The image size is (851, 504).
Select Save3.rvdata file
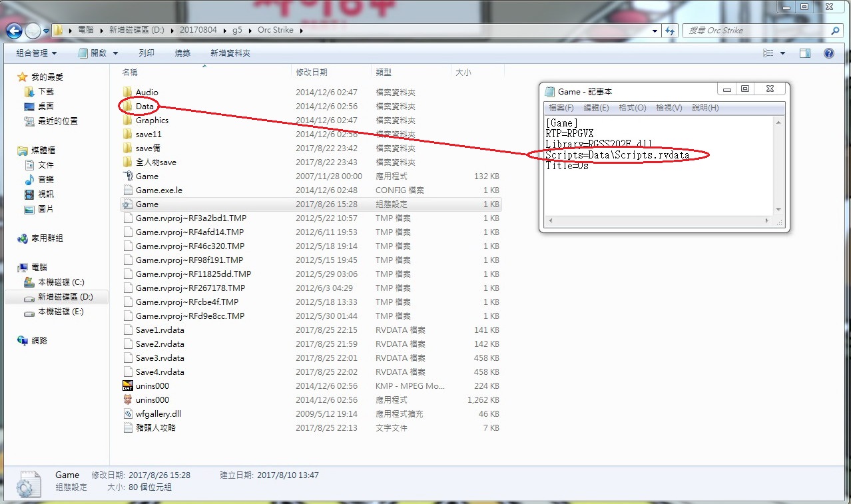(160, 358)
